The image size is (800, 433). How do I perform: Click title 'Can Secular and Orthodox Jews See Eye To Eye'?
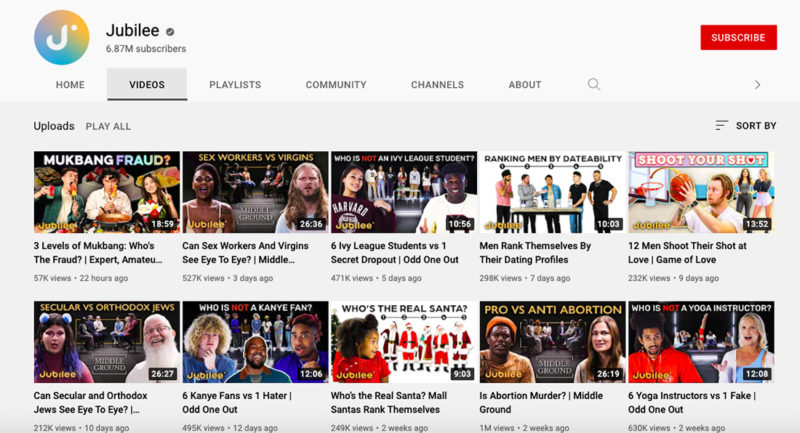click(x=90, y=402)
